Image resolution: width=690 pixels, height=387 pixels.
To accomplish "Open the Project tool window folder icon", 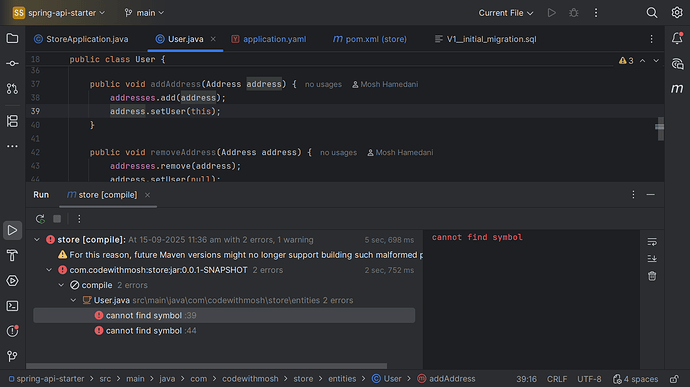I will (x=12, y=39).
